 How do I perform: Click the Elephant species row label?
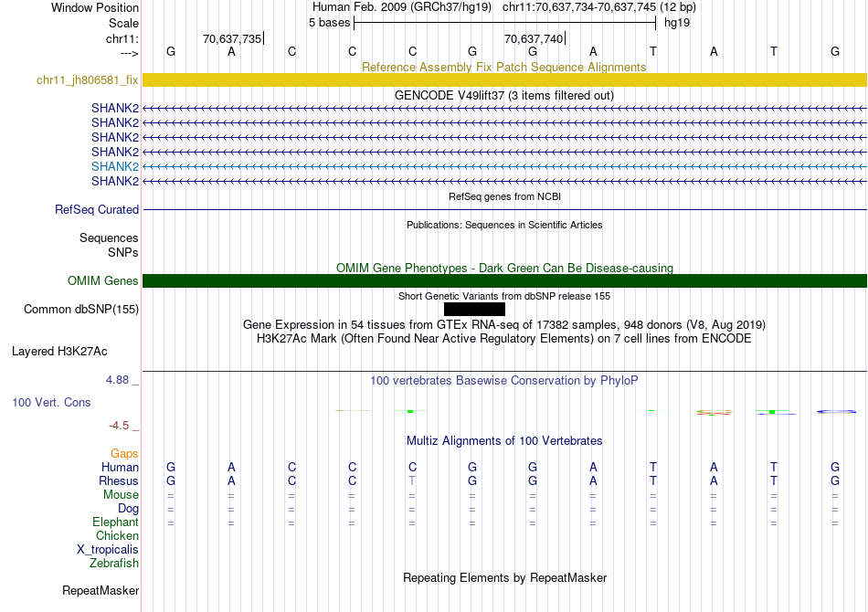pyautogui.click(x=116, y=522)
